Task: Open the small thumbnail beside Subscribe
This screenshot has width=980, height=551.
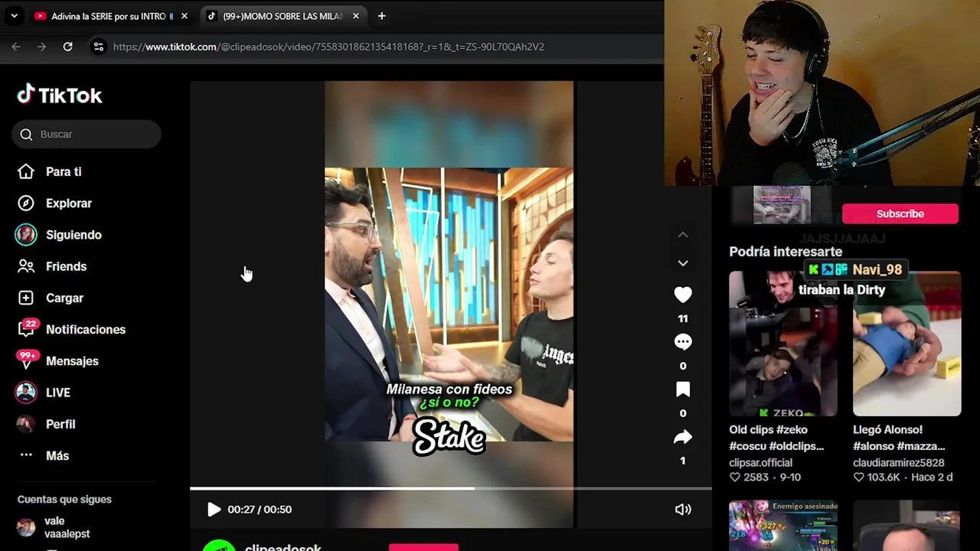Action: [x=782, y=204]
